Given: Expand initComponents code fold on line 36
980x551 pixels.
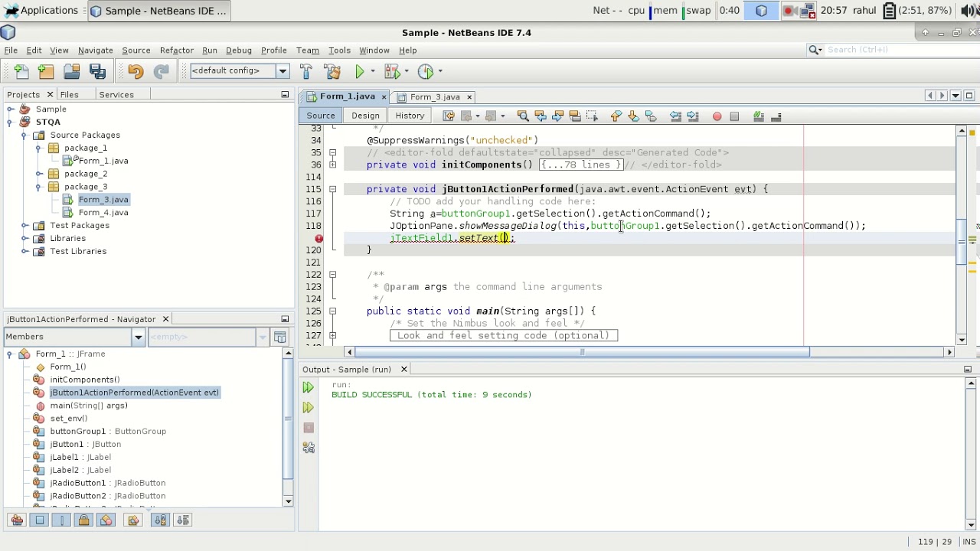Looking at the screenshot, I should coord(332,165).
